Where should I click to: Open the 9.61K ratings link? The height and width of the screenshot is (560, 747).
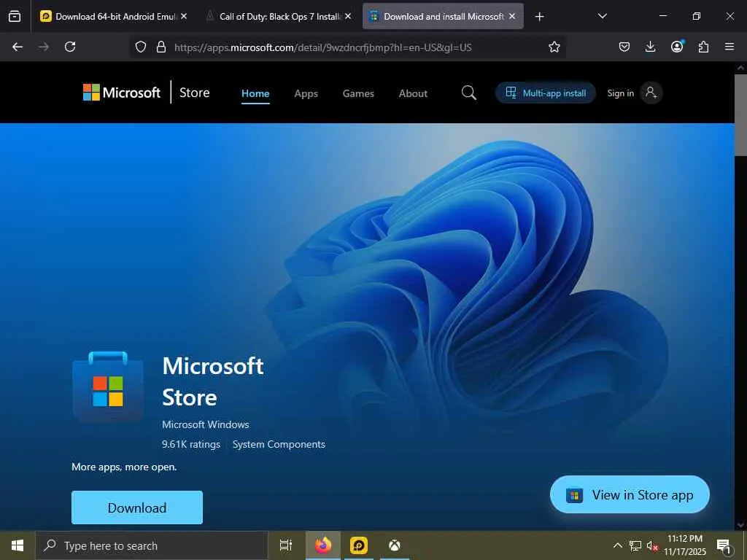191,444
